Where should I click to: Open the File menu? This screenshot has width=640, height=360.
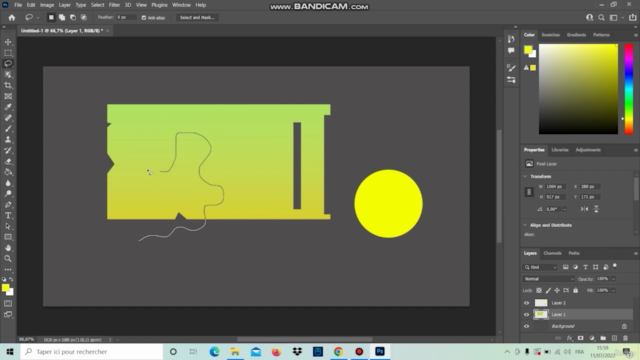(x=18, y=5)
